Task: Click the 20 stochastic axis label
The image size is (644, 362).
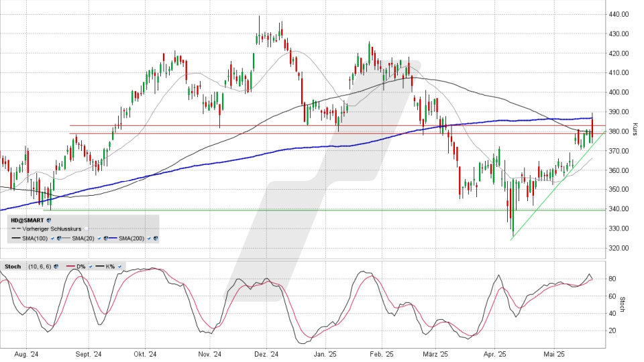Action: tap(612, 330)
